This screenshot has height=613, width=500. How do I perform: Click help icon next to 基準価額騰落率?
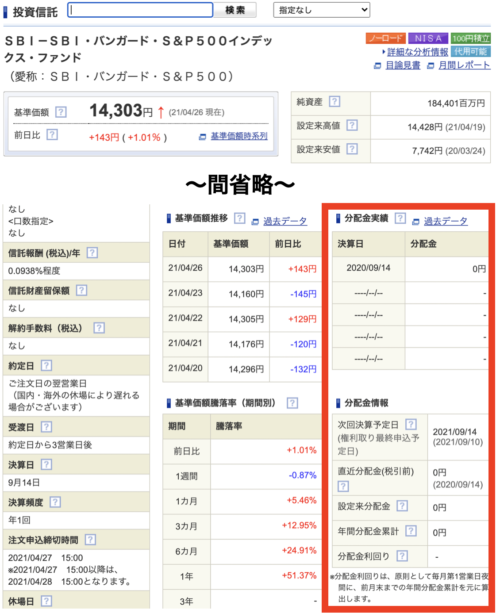click(x=292, y=403)
